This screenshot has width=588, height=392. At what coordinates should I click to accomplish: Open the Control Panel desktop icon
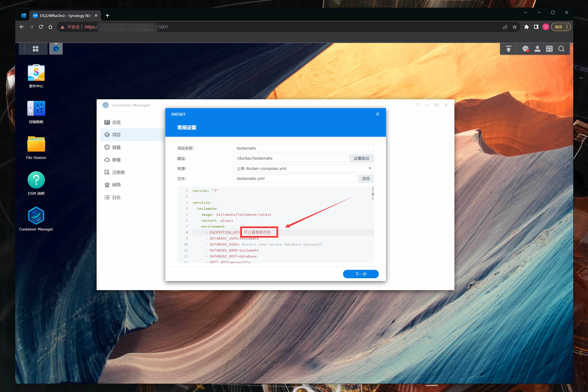tap(36, 109)
